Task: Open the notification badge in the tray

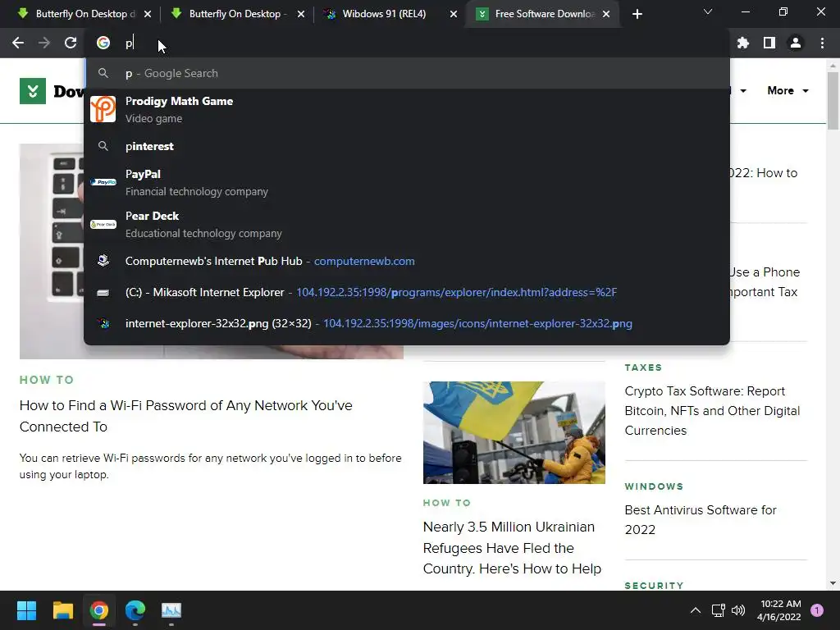Action: click(x=817, y=610)
